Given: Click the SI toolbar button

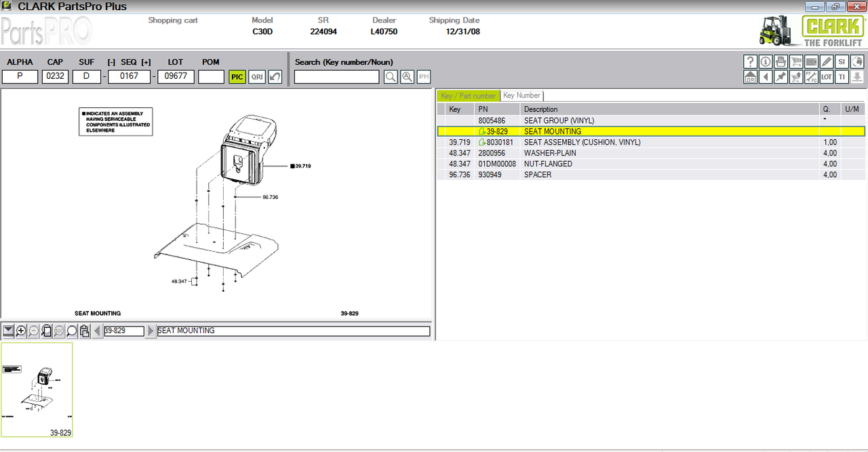Looking at the screenshot, I should 842,62.
